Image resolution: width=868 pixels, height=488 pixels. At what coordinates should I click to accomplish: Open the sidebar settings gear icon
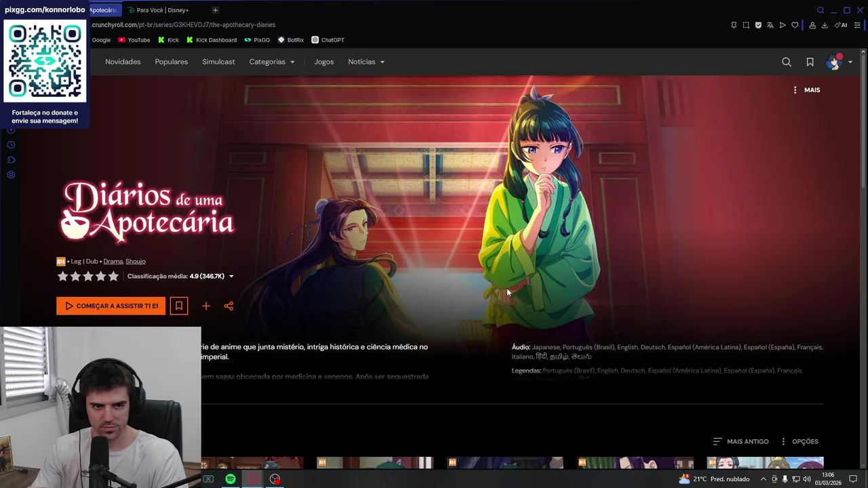click(11, 175)
